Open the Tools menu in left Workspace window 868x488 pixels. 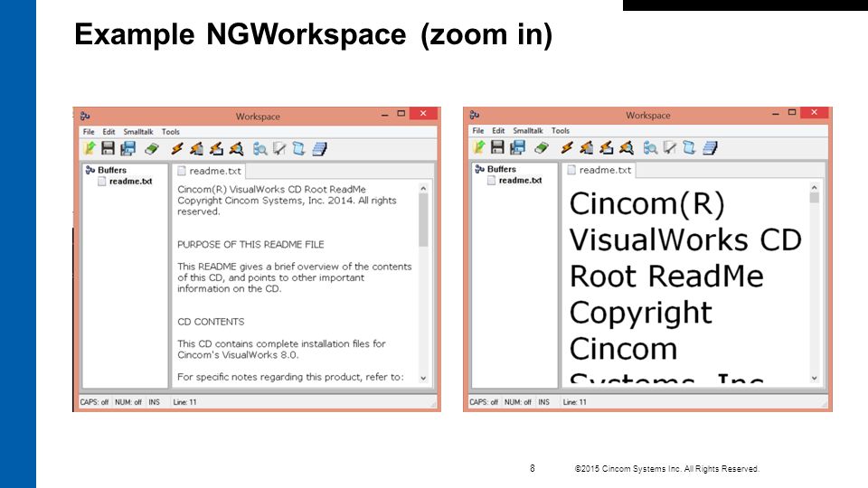coord(171,132)
